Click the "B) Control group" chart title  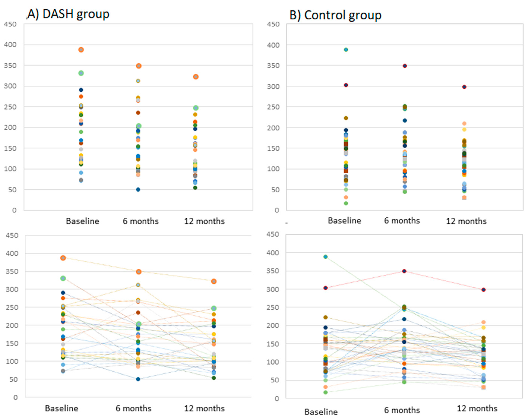335,15
